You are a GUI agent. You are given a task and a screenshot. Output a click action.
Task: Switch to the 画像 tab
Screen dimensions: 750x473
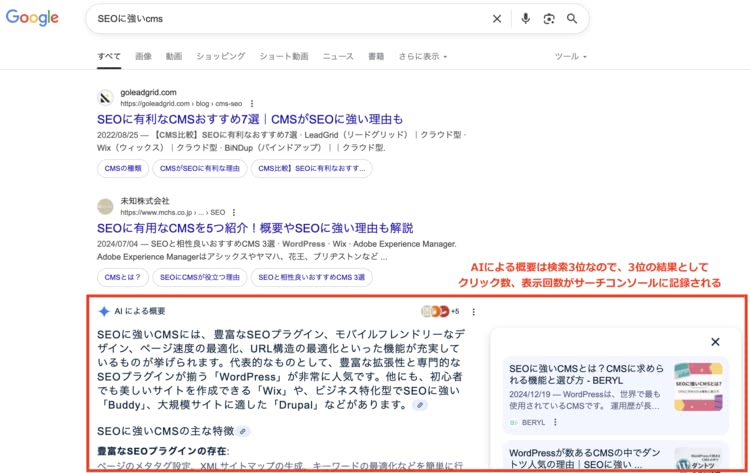143,56
